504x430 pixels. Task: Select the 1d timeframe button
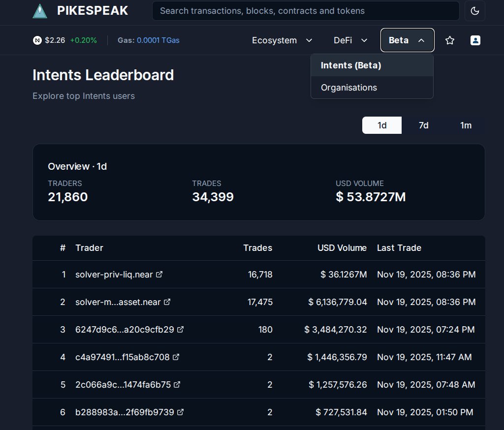(x=381, y=125)
